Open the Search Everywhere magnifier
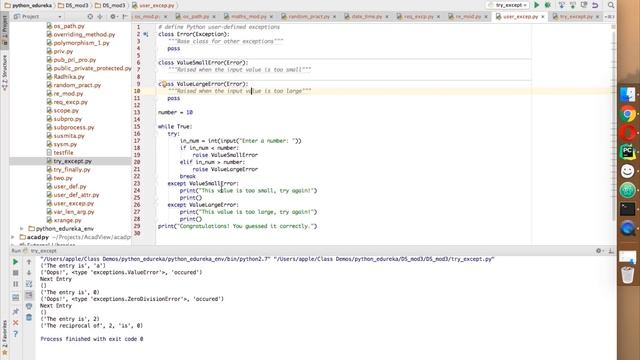 611,5
